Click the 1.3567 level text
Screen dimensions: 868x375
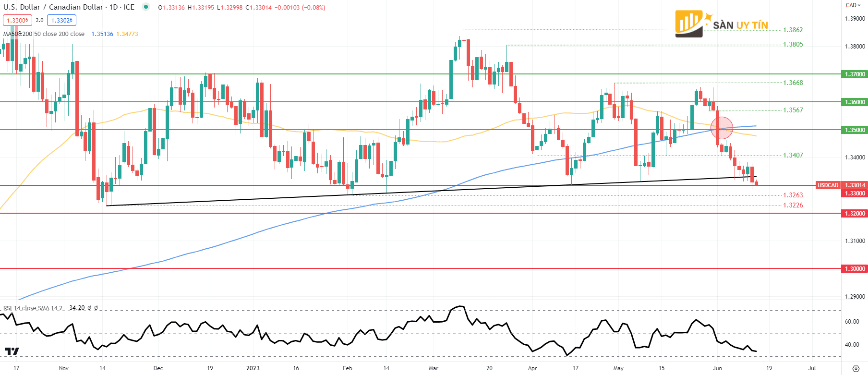pyautogui.click(x=793, y=110)
